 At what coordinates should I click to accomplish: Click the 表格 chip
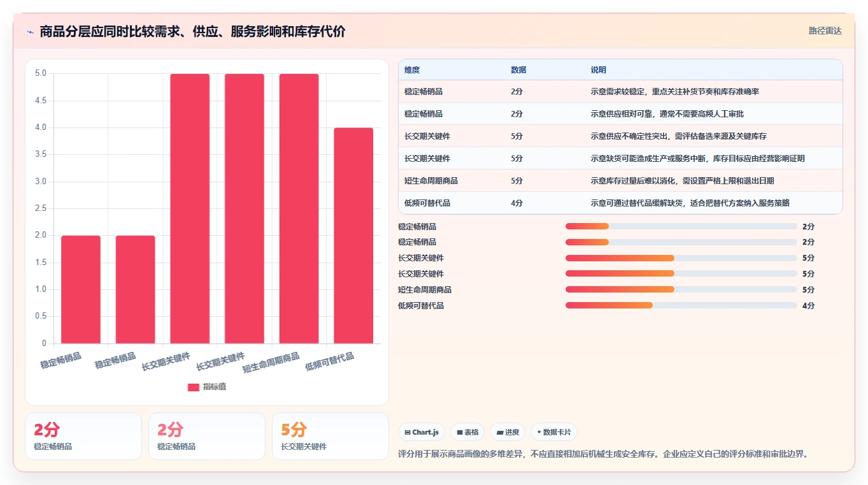pos(467,432)
